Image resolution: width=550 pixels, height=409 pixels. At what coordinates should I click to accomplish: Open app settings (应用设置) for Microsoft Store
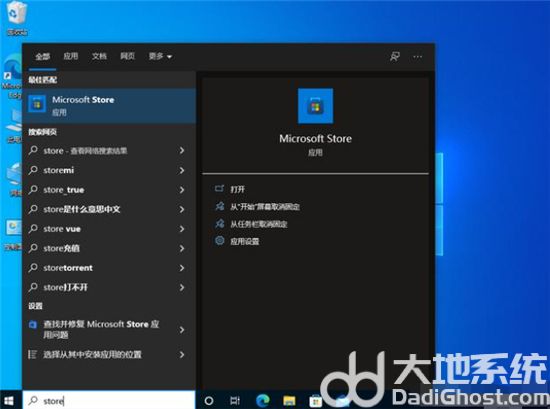[x=244, y=241]
